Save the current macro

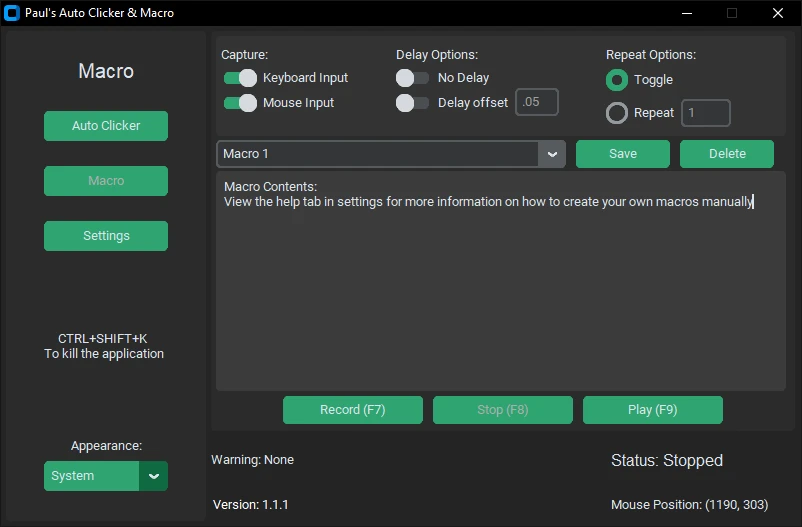click(x=623, y=154)
